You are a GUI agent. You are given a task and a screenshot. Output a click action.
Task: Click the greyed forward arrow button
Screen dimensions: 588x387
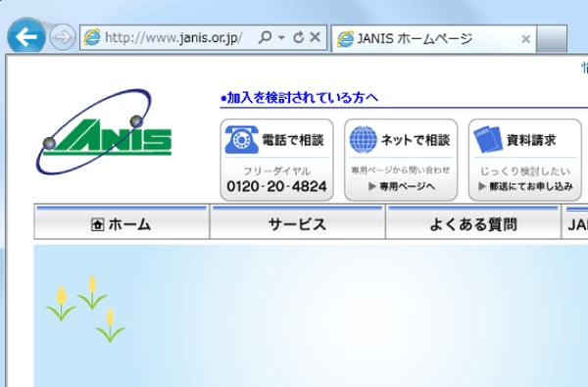pos(63,37)
